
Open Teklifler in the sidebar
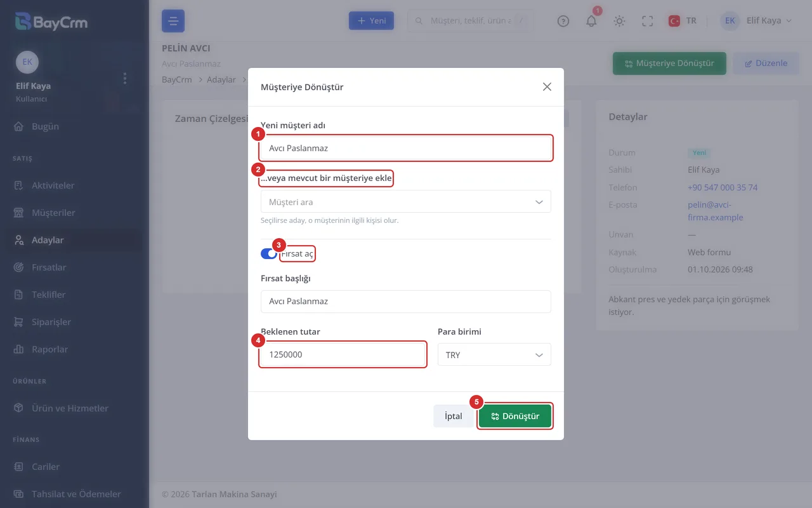[74, 295]
